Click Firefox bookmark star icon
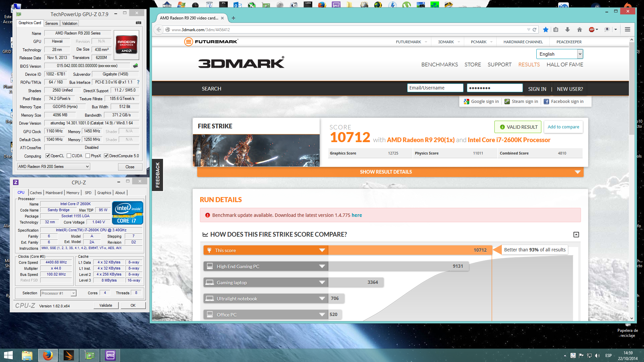 (546, 30)
